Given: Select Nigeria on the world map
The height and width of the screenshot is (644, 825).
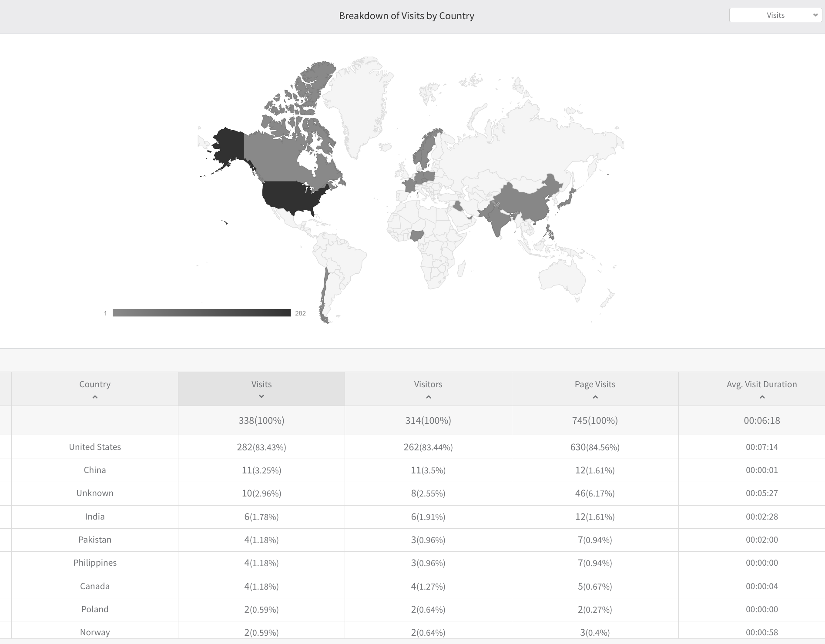Looking at the screenshot, I should tap(417, 235).
